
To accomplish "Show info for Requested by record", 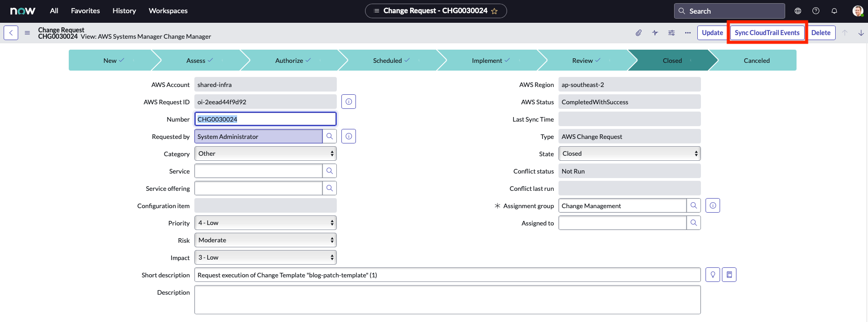I will click(349, 136).
